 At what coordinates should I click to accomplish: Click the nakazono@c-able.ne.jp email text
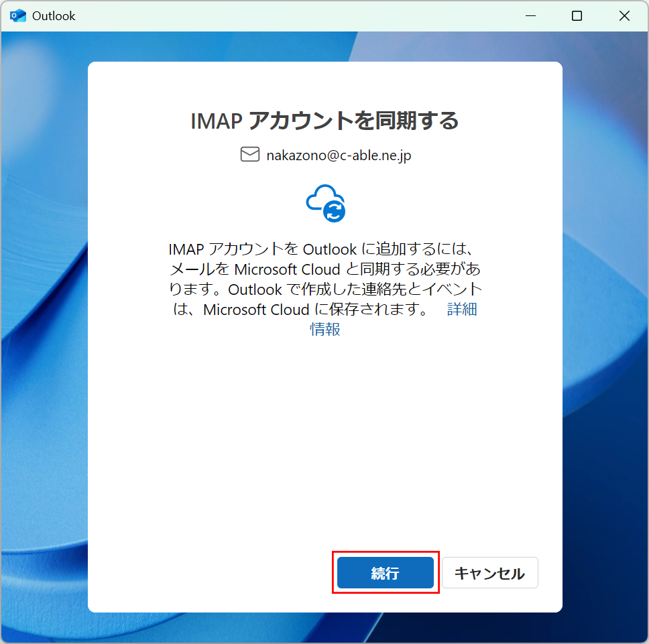(339, 155)
